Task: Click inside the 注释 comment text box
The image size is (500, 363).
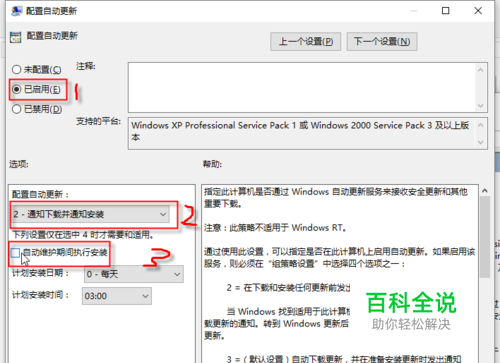Action: point(301,87)
